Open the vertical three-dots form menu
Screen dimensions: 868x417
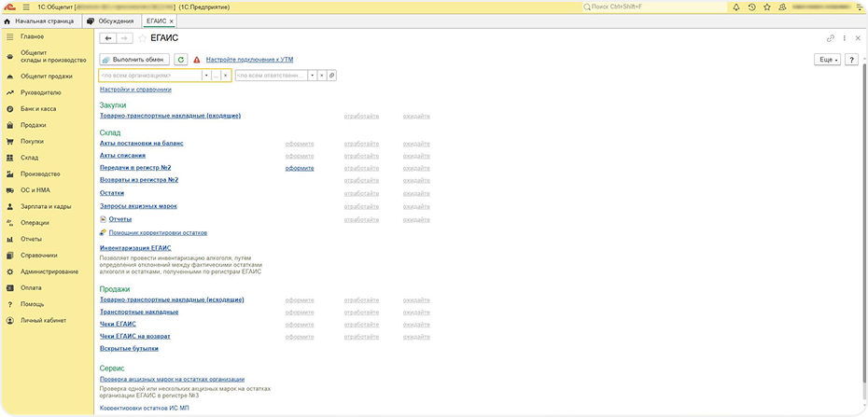pos(844,38)
